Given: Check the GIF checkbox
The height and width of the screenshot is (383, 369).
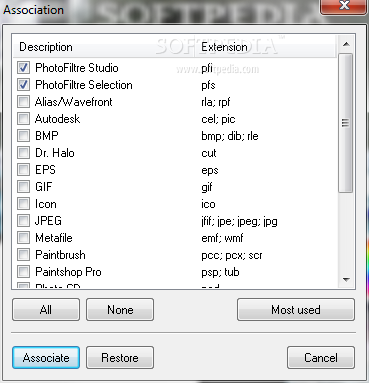Looking at the screenshot, I should [x=23, y=187].
